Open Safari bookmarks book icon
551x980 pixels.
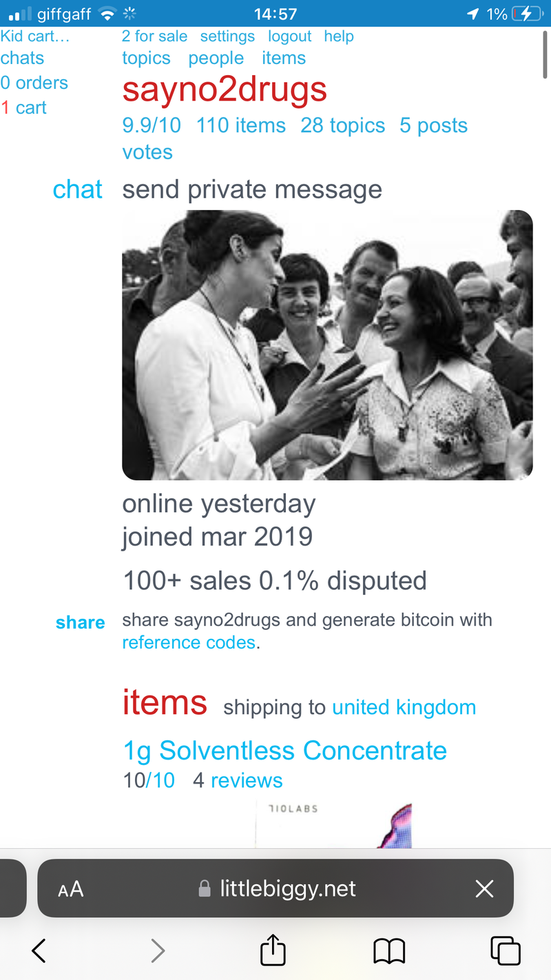tap(389, 951)
